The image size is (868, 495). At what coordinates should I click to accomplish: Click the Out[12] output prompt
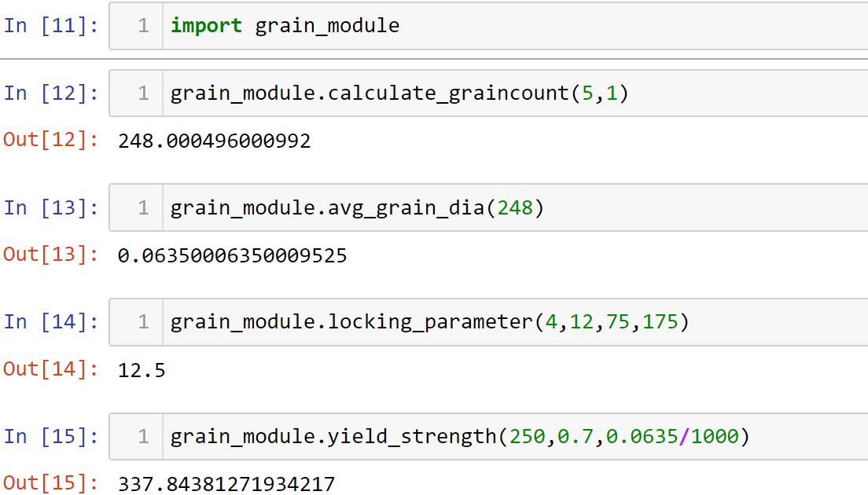pos(51,141)
